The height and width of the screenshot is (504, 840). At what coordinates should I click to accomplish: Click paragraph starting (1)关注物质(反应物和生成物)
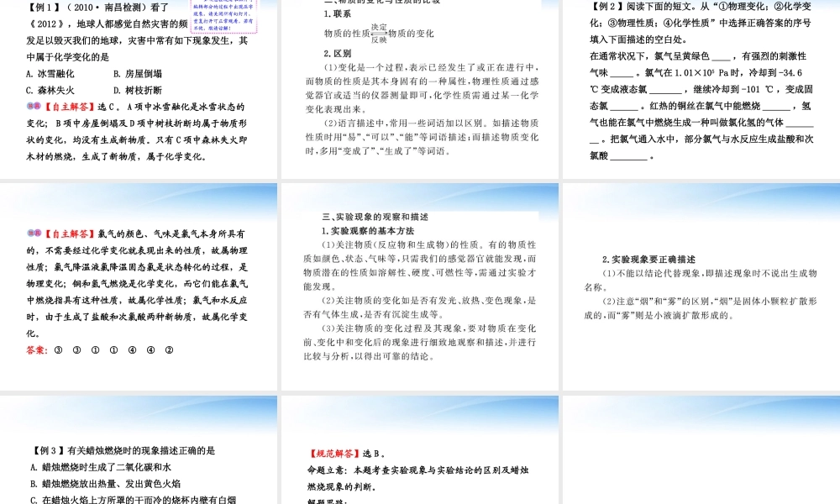point(420,265)
